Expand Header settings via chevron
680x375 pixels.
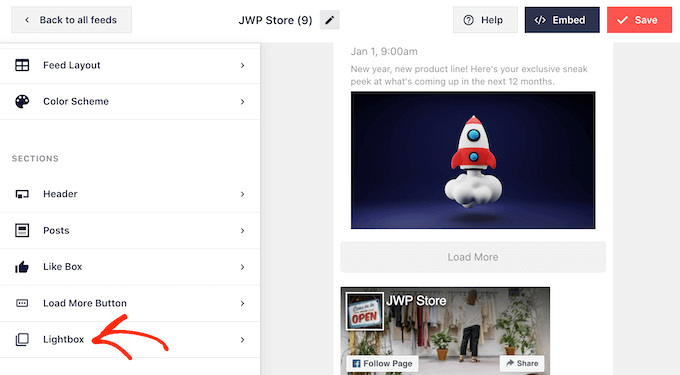(x=242, y=194)
